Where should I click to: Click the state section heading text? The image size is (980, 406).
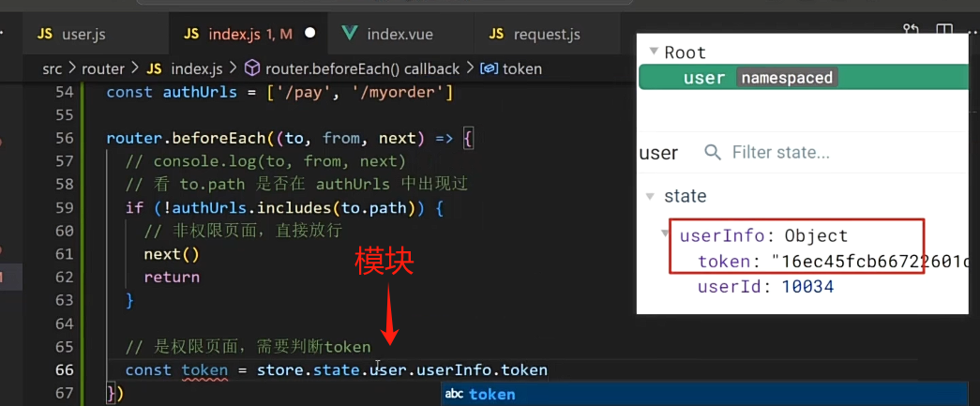pos(685,196)
